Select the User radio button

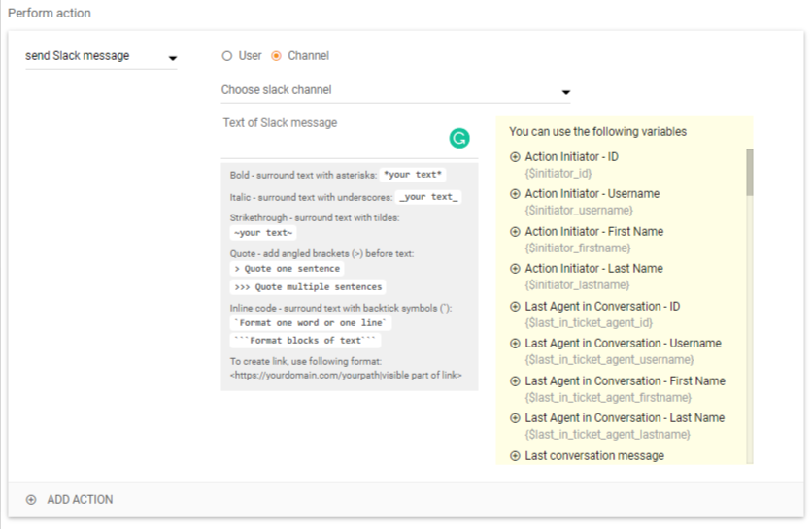point(227,56)
